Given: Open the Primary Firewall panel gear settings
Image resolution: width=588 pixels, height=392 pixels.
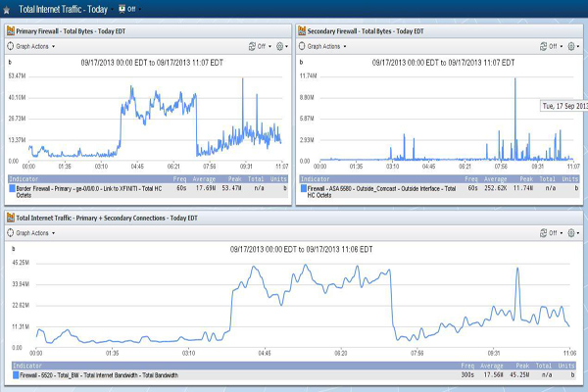Looking at the screenshot, I should [x=279, y=46].
